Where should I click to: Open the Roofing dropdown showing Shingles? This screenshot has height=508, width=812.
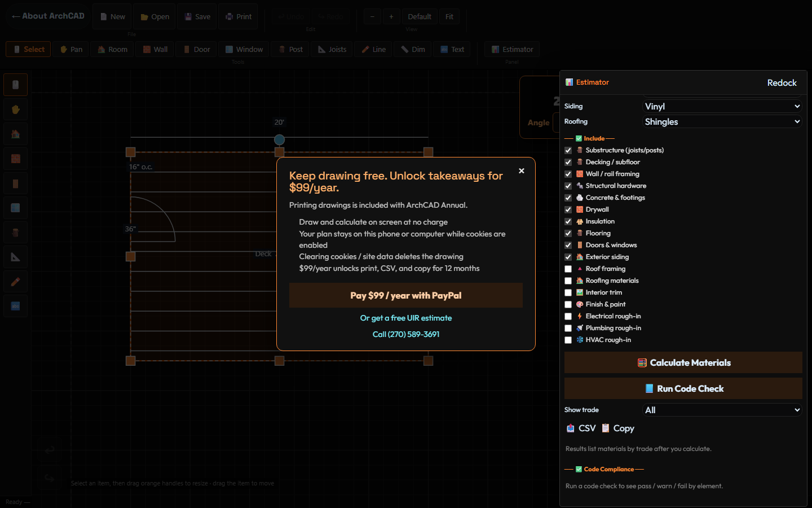pyautogui.click(x=722, y=121)
